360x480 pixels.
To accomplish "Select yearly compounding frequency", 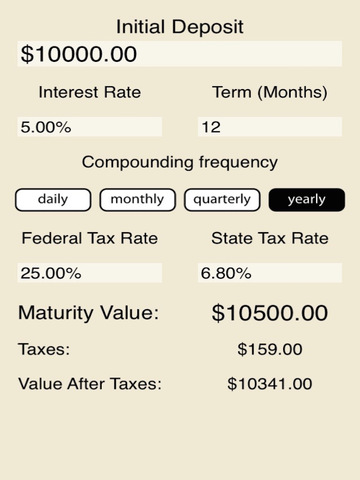I will point(307,200).
